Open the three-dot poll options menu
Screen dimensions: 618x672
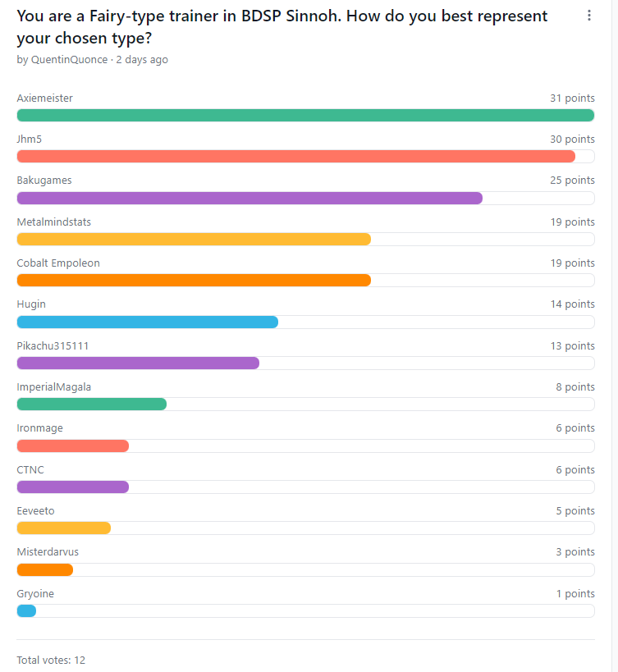[x=588, y=16]
